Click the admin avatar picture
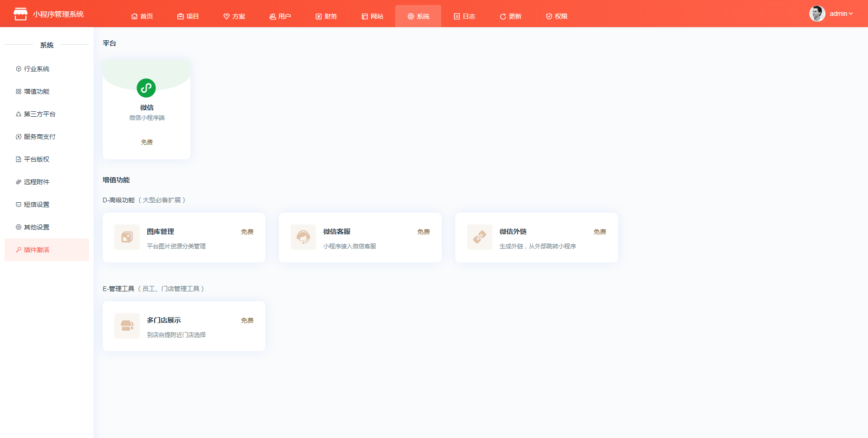This screenshot has height=438, width=868. coord(817,14)
